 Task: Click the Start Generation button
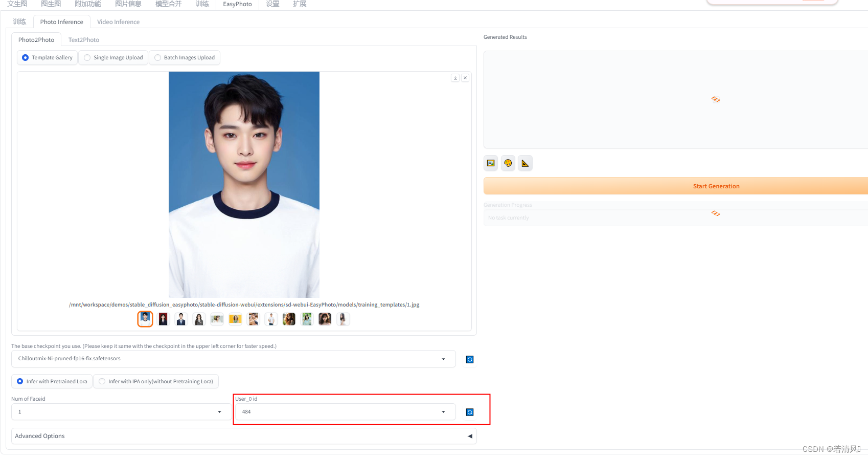(x=676, y=186)
